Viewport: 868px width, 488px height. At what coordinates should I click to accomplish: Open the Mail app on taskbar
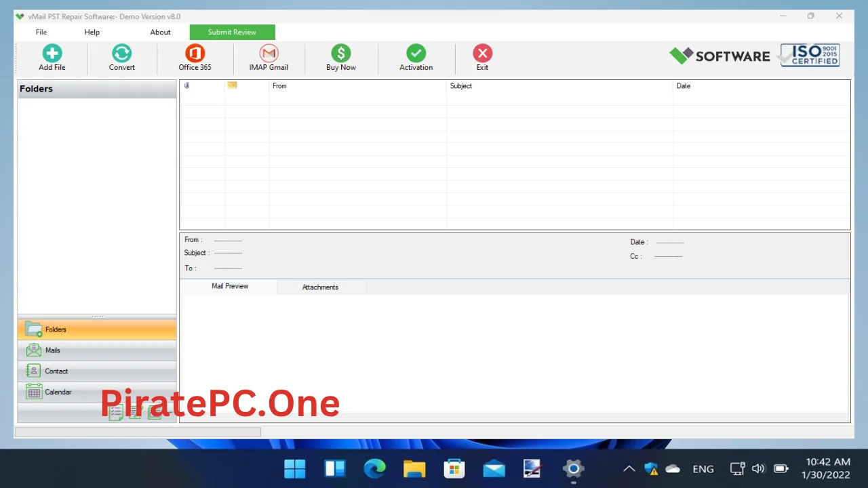point(494,468)
